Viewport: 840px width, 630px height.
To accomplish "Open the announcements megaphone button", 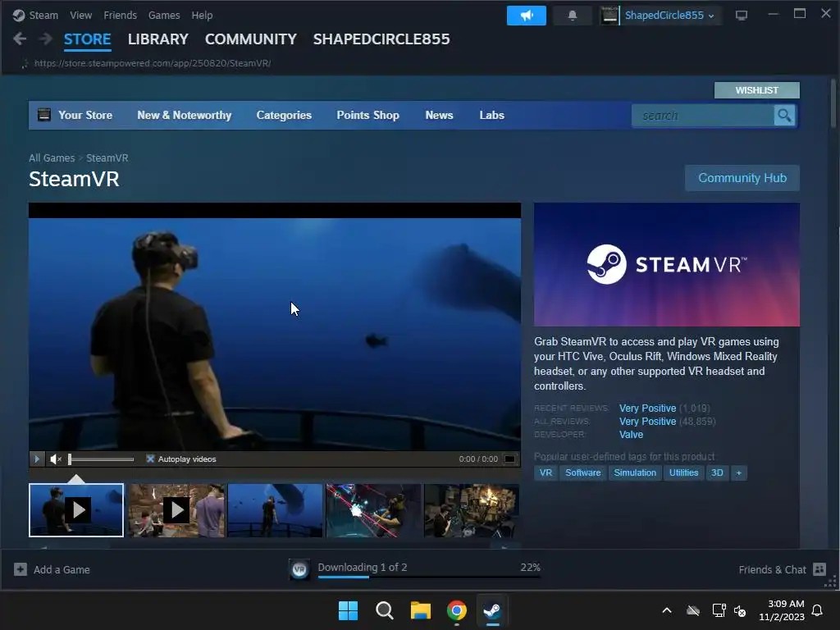I will (x=526, y=16).
